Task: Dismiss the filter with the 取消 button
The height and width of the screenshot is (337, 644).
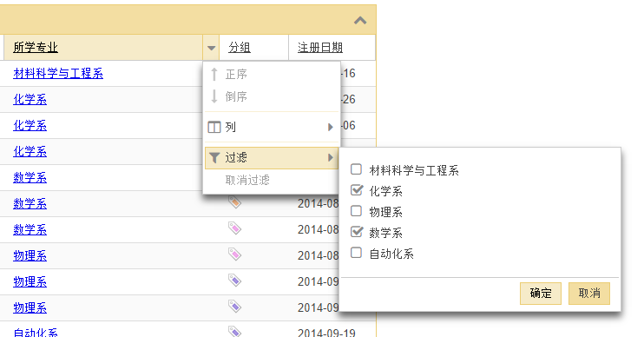Action: click(589, 294)
